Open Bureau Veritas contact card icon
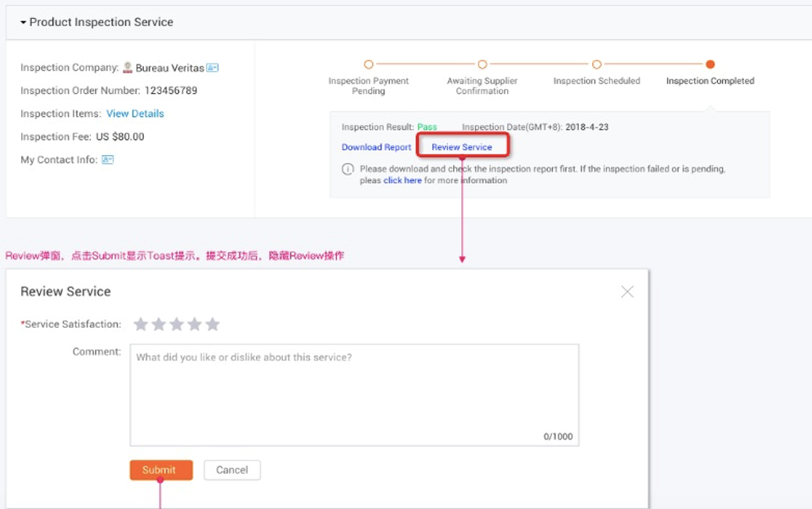This screenshot has height=509, width=812. pos(213,68)
